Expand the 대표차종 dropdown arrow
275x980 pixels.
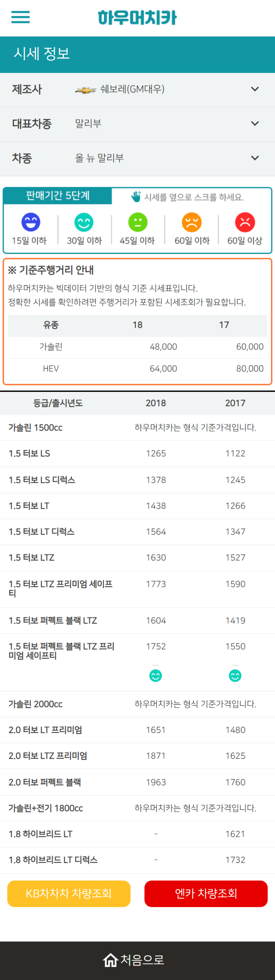point(255,124)
